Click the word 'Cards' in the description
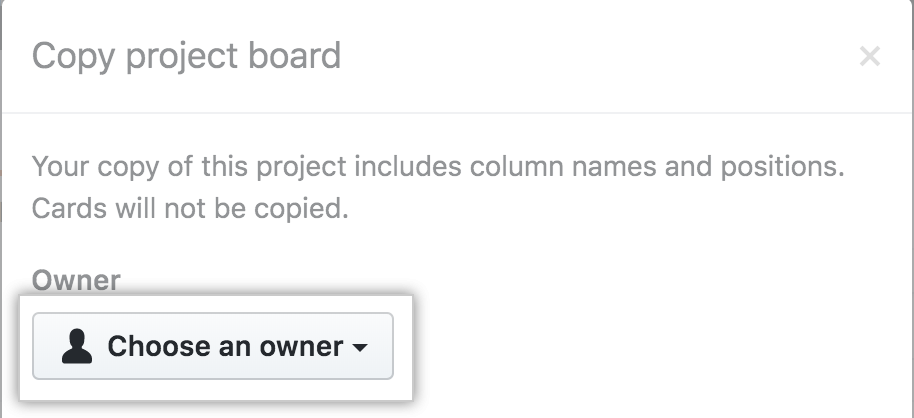 [x=62, y=210]
